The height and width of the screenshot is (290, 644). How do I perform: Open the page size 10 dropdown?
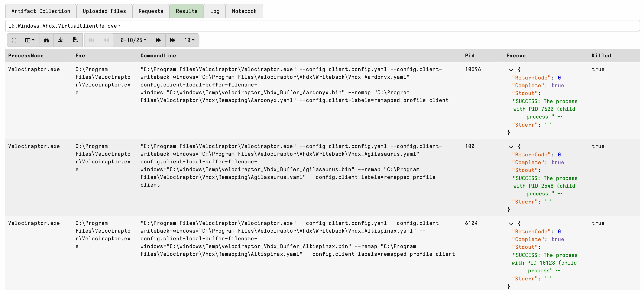(x=189, y=40)
